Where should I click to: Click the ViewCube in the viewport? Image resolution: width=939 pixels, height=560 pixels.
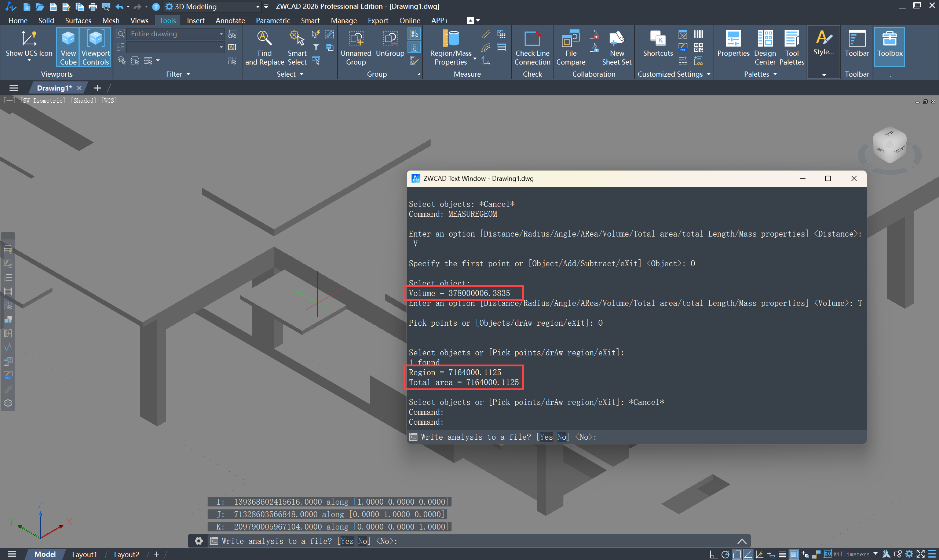[889, 146]
